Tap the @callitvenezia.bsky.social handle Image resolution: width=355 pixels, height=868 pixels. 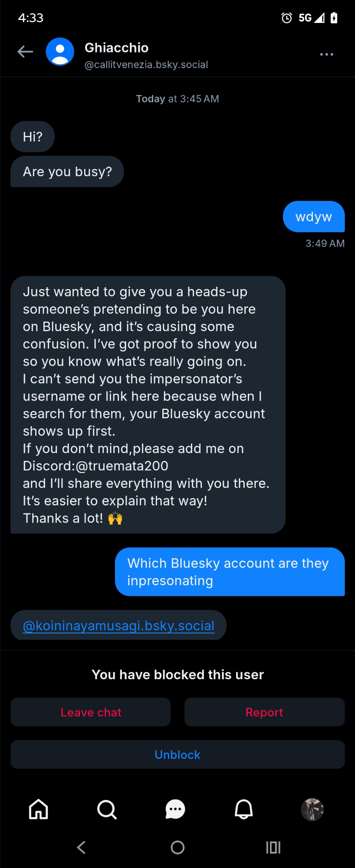(x=146, y=65)
